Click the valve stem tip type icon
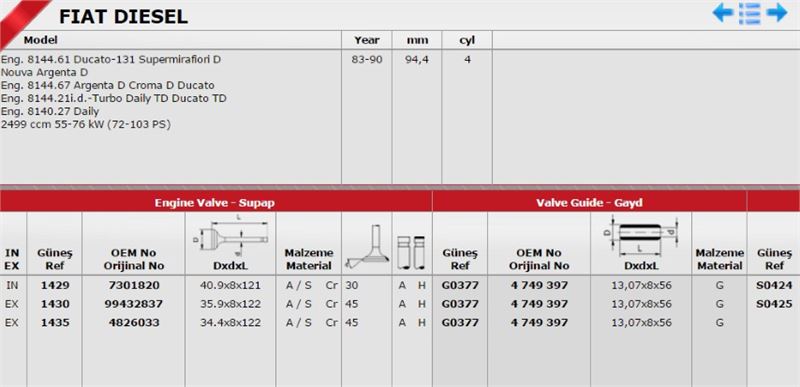 point(411,252)
